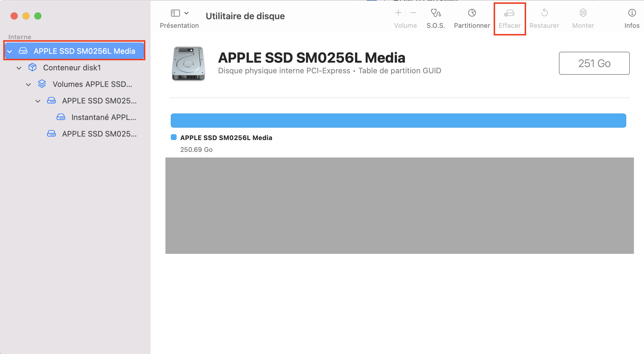Select Volumes APPLE SSD group item
Screen dimensions: 644x354
click(x=92, y=84)
